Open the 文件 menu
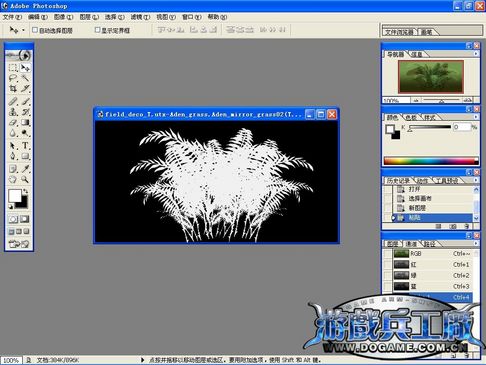 click(x=12, y=17)
